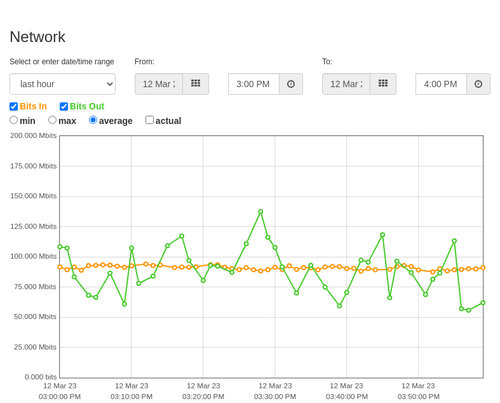This screenshot has width=500, height=403.
Task: Open the From time clock picker icon
Action: pyautogui.click(x=291, y=84)
